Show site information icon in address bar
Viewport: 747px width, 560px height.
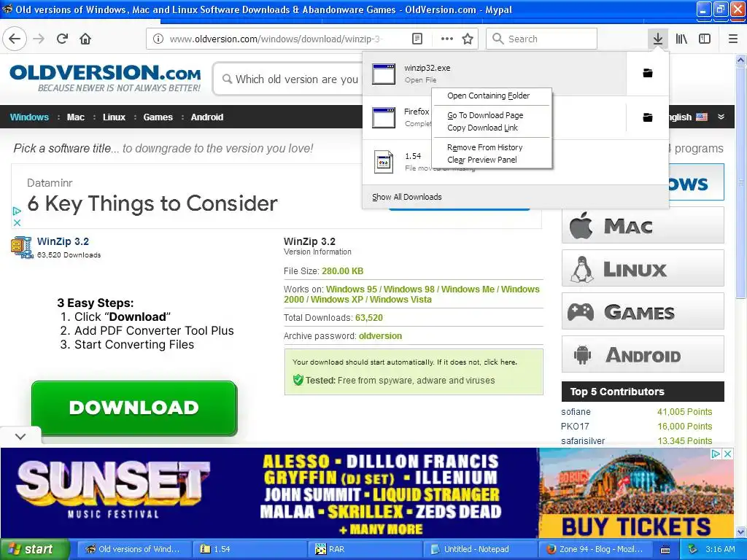(158, 39)
